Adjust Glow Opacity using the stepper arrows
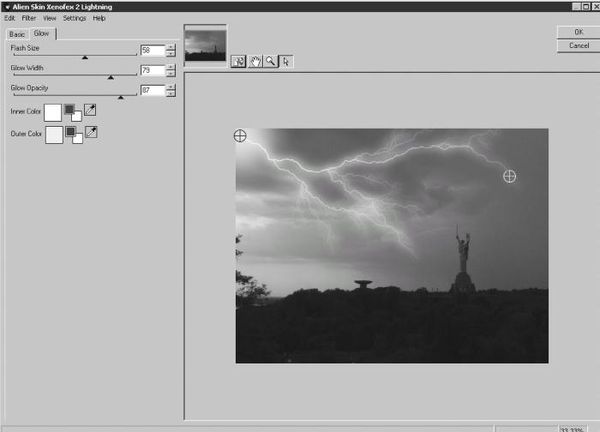 pos(170,91)
